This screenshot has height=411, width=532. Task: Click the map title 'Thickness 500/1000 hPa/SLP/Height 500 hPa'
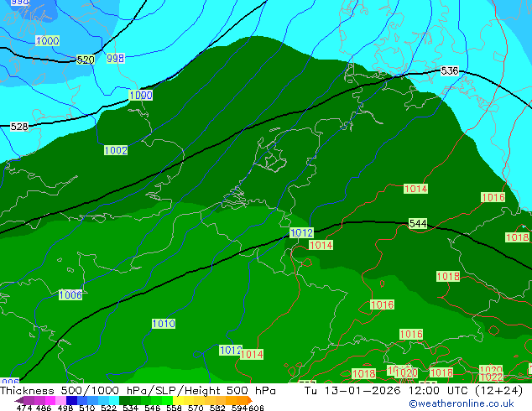pos(138,391)
